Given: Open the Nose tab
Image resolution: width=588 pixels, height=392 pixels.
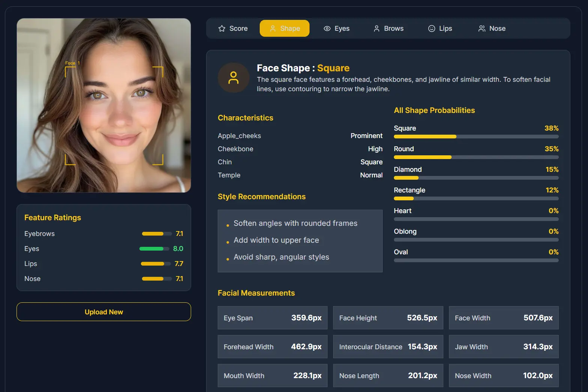Looking at the screenshot, I should 492,29.
